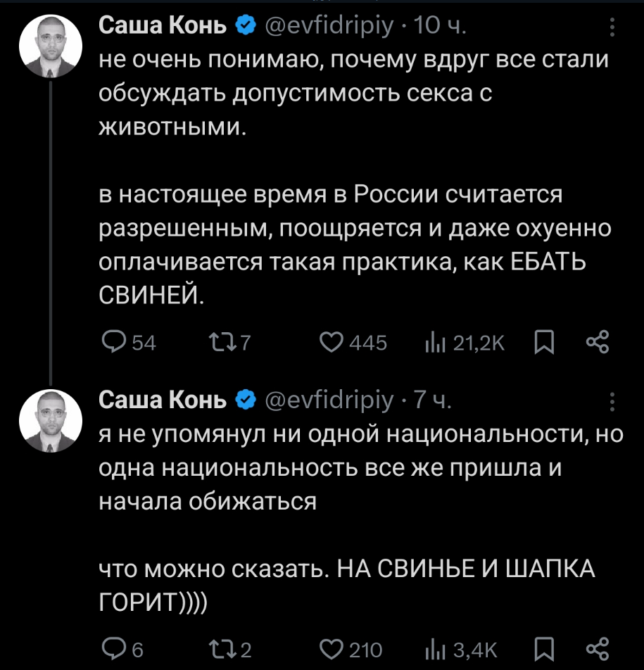Open Саша Конь profile from first tweet name
This screenshot has width=644, height=670.
coord(162,27)
